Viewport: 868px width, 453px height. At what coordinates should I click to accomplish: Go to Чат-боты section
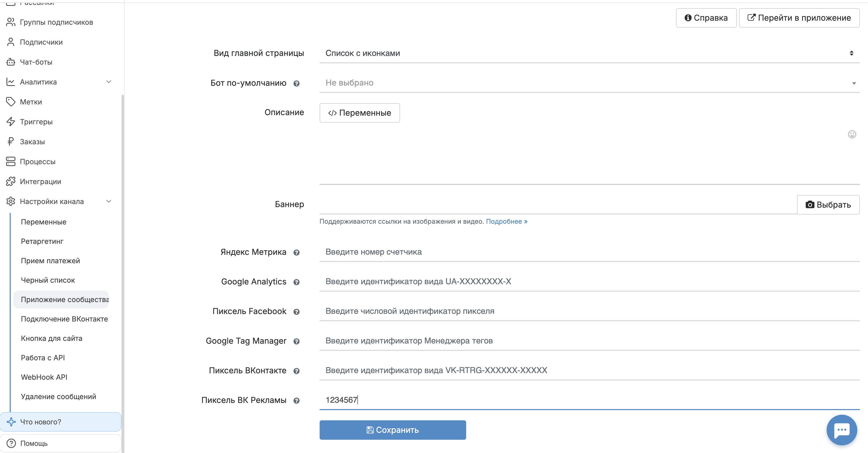[x=36, y=62]
